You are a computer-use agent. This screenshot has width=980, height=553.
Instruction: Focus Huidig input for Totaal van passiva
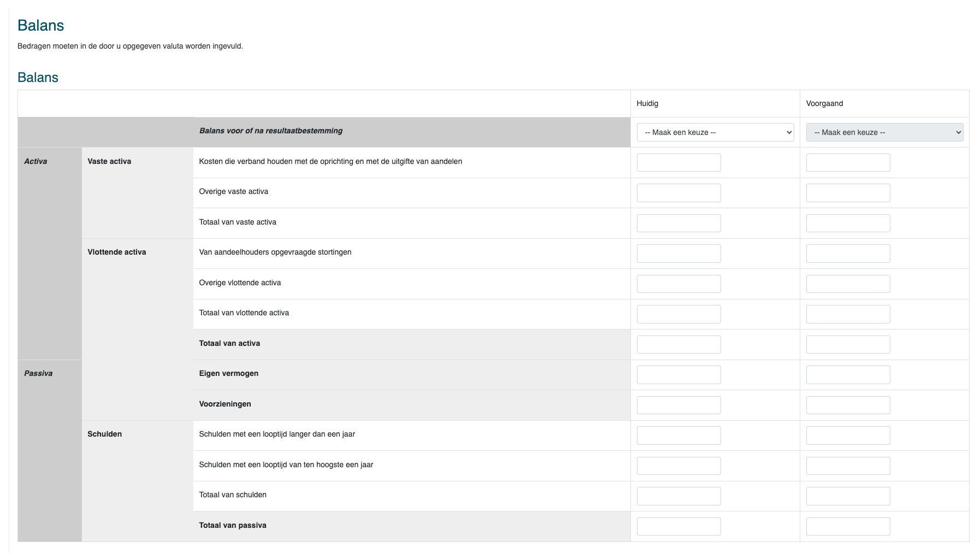pos(678,526)
